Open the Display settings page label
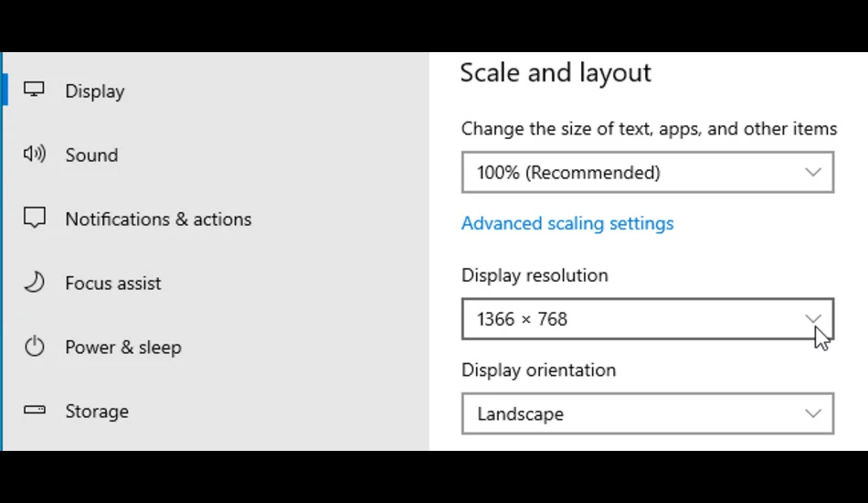The image size is (868, 503). pos(95,91)
